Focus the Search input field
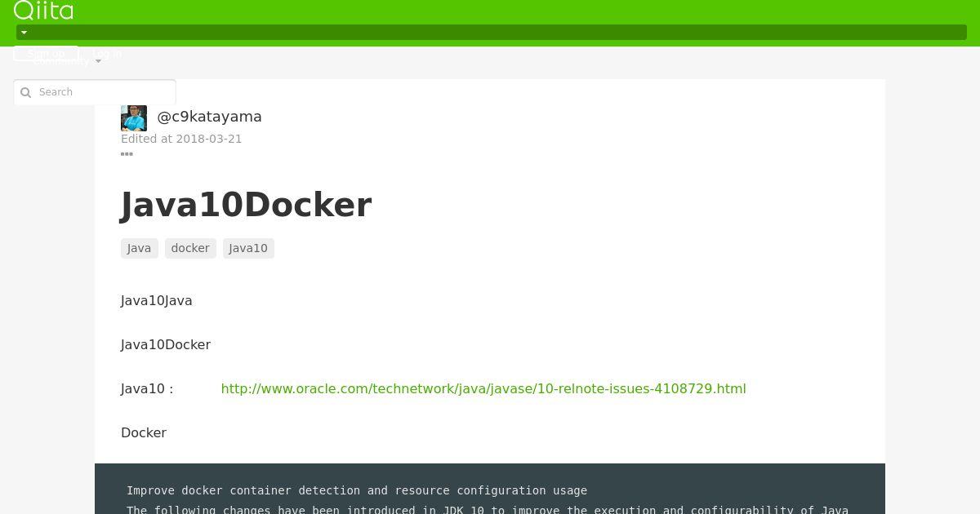 (x=95, y=92)
